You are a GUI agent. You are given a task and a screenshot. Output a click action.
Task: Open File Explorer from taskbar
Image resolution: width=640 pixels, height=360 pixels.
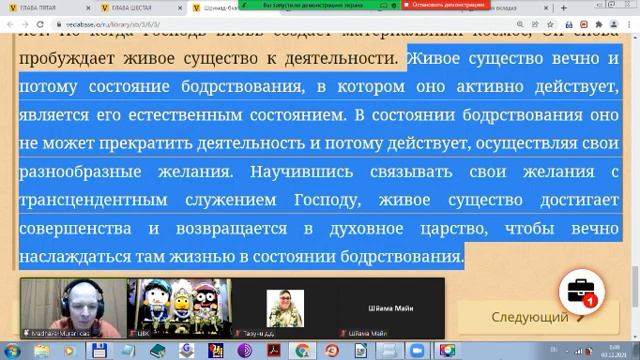pos(41,351)
